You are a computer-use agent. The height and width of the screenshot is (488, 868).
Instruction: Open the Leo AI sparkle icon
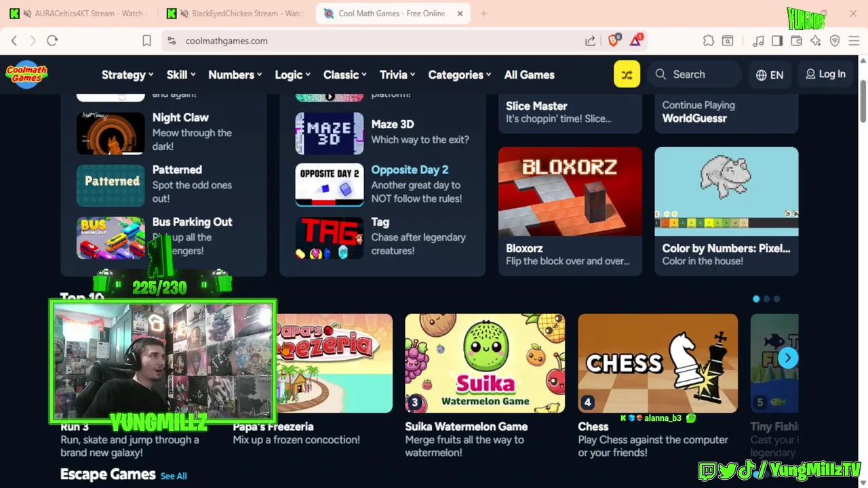coord(815,41)
